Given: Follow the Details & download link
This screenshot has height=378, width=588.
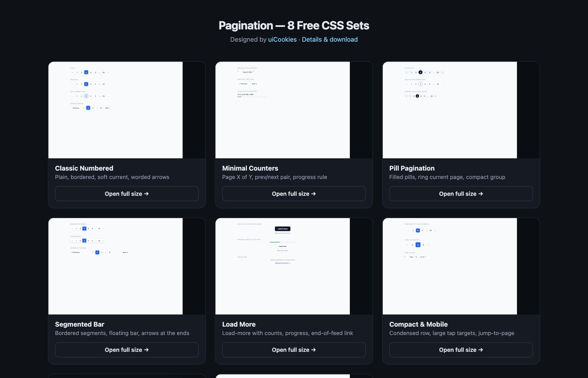Looking at the screenshot, I should point(330,39).
